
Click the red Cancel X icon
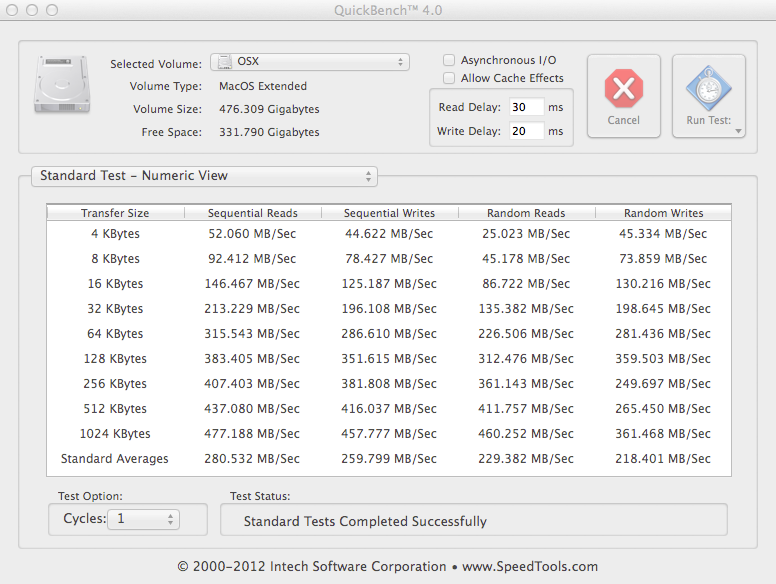click(x=624, y=89)
